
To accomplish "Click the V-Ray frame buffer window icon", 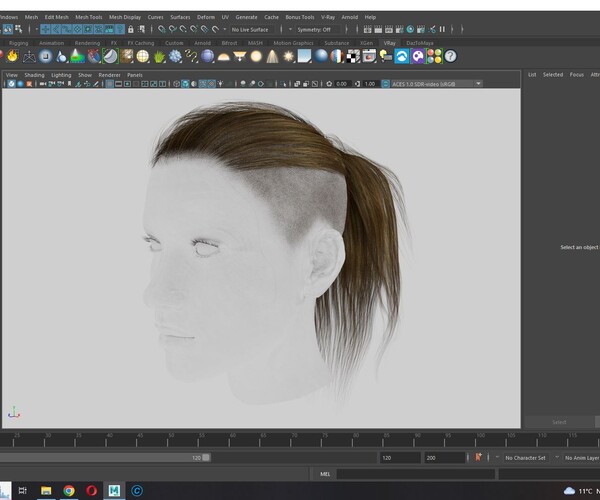I will pyautogui.click(x=369, y=56).
